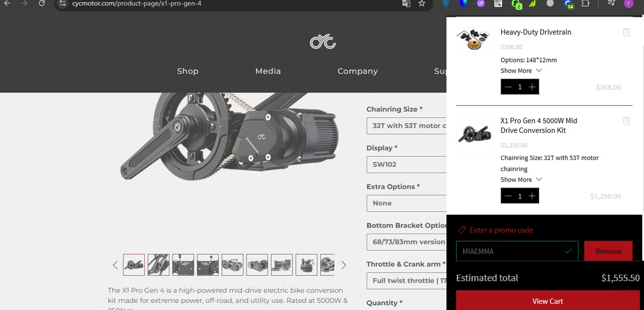Open the Chainring Size dropdown
This screenshot has height=310, width=644.
click(x=407, y=126)
